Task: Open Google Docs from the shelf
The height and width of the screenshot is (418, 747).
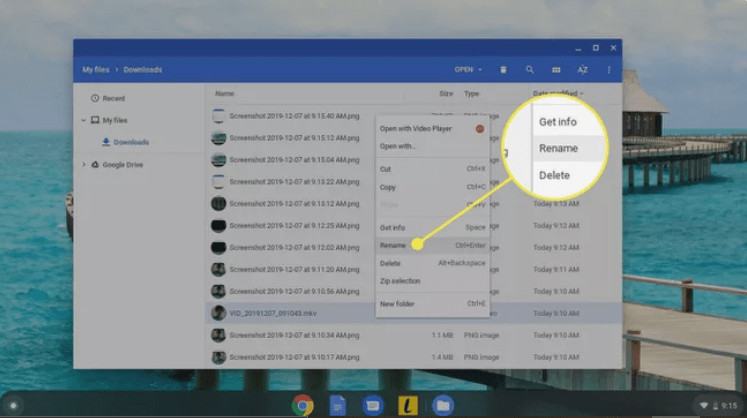Action: 337,404
